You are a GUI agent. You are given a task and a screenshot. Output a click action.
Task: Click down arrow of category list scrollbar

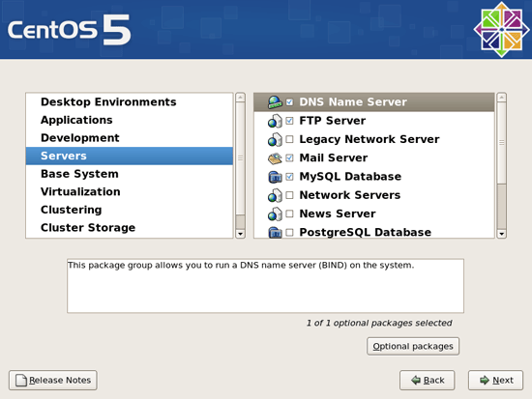[x=240, y=234]
